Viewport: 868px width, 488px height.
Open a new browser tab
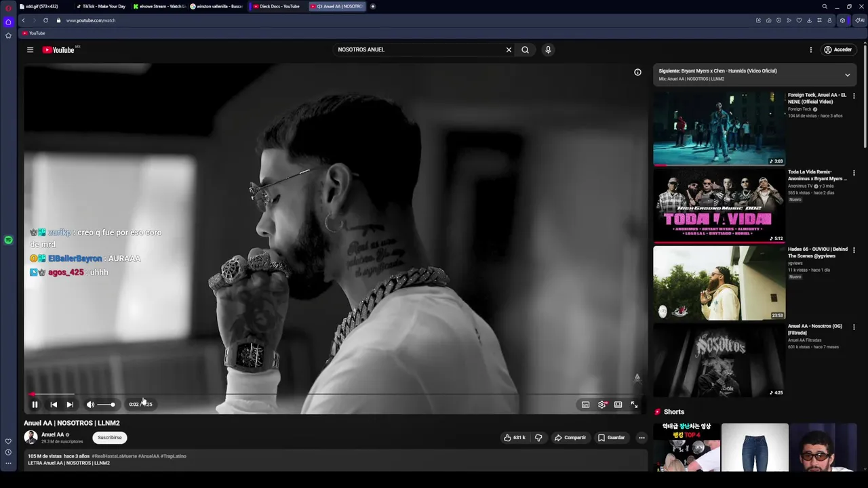[372, 6]
